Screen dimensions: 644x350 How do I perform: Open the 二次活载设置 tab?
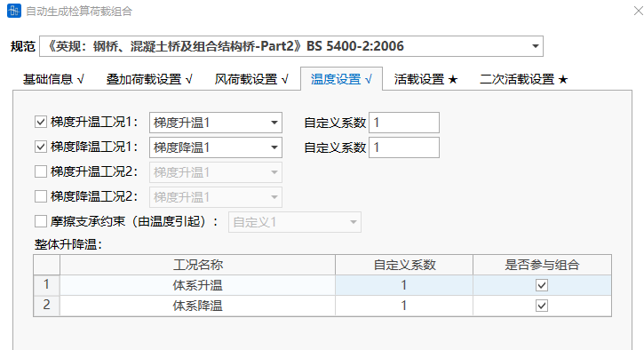click(x=524, y=79)
